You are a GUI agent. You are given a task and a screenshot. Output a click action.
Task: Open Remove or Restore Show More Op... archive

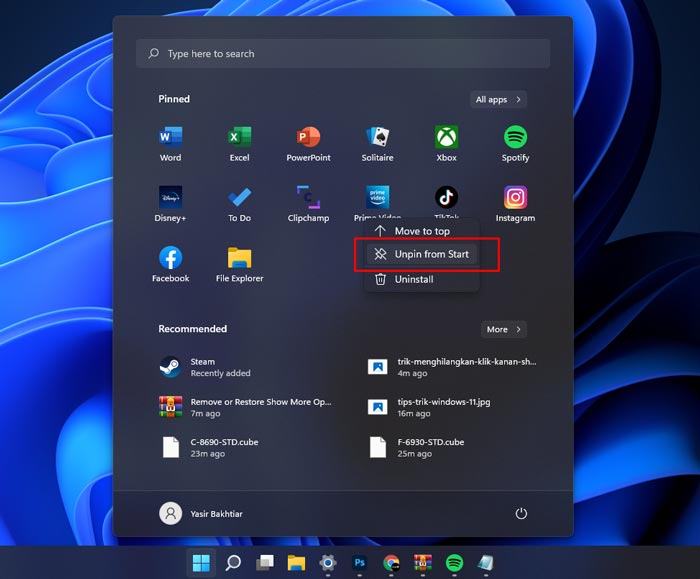246,408
